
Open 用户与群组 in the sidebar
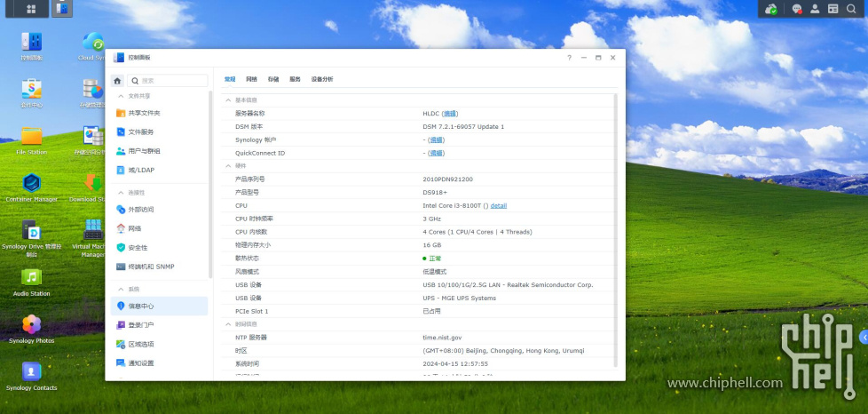point(160,151)
